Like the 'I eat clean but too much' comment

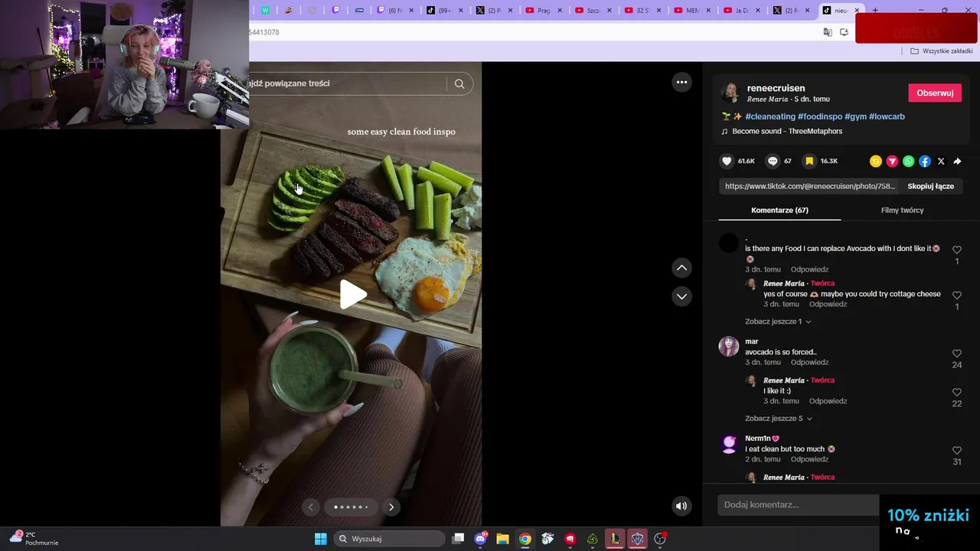(x=957, y=451)
